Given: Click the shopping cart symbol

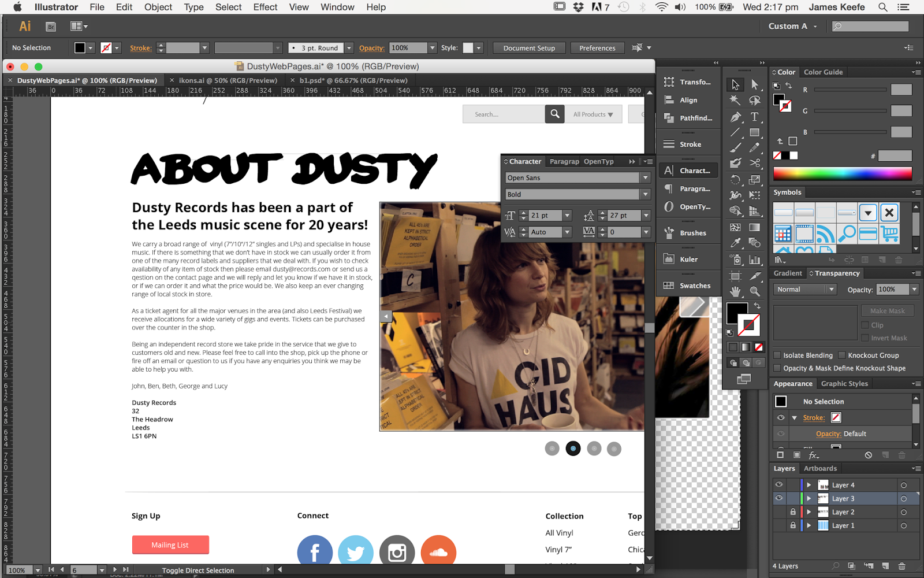Looking at the screenshot, I should 889,234.
